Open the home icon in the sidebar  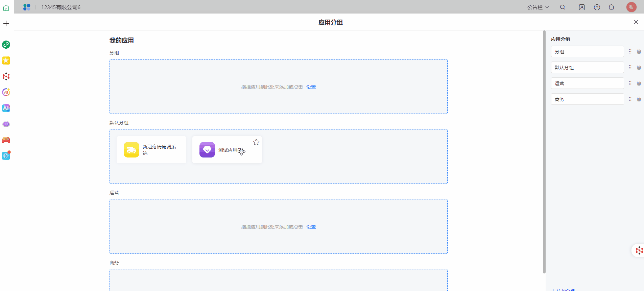[x=6, y=7]
